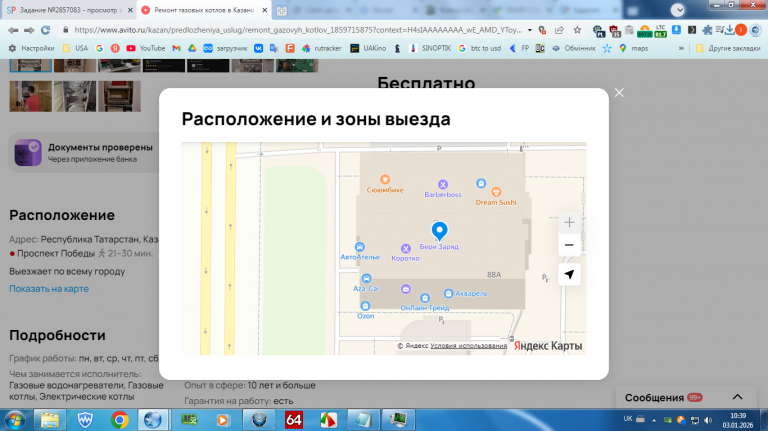Reload the page
The image size is (768, 431).
(x=45, y=30)
